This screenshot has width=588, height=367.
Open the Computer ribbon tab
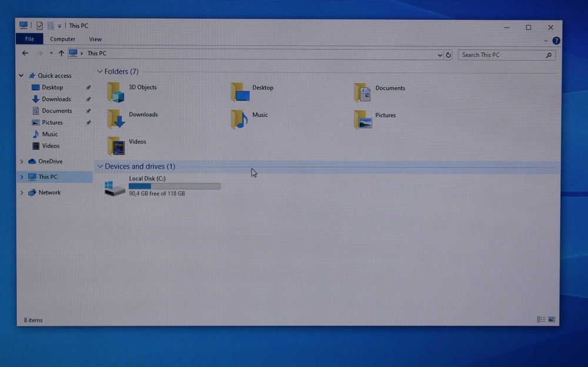coord(63,39)
